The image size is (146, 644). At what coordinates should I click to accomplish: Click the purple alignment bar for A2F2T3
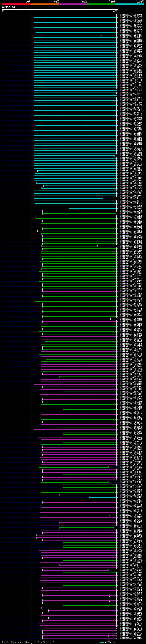[80, 291]
